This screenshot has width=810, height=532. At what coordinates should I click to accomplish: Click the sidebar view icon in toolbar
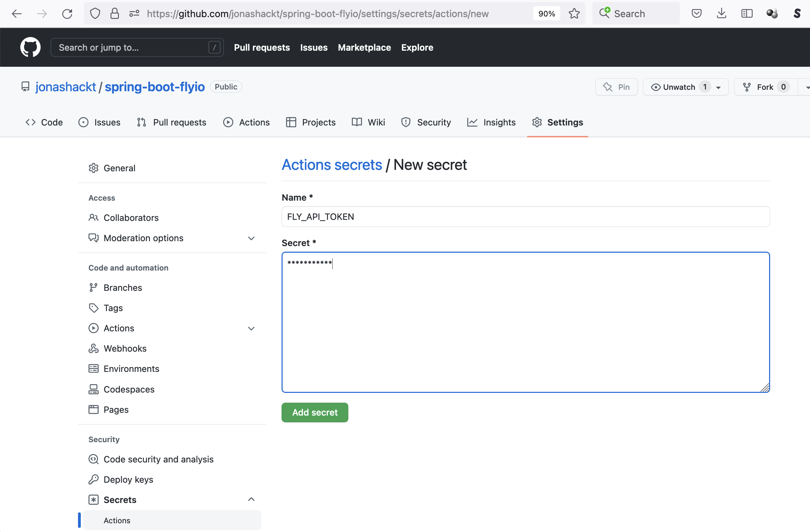747,14
